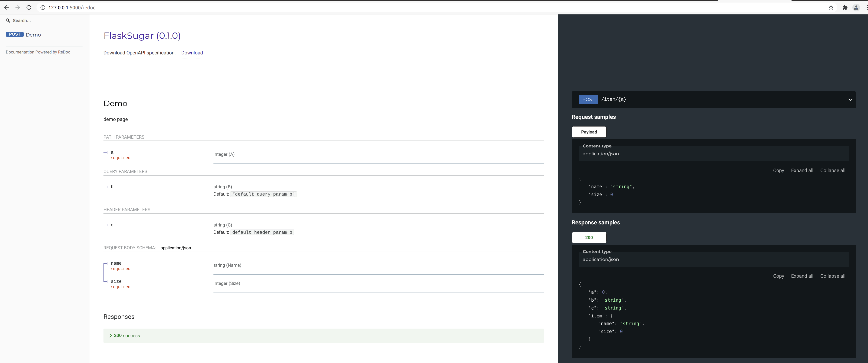Click the site info icon in address bar
This screenshot has width=868, height=363.
[43, 7]
